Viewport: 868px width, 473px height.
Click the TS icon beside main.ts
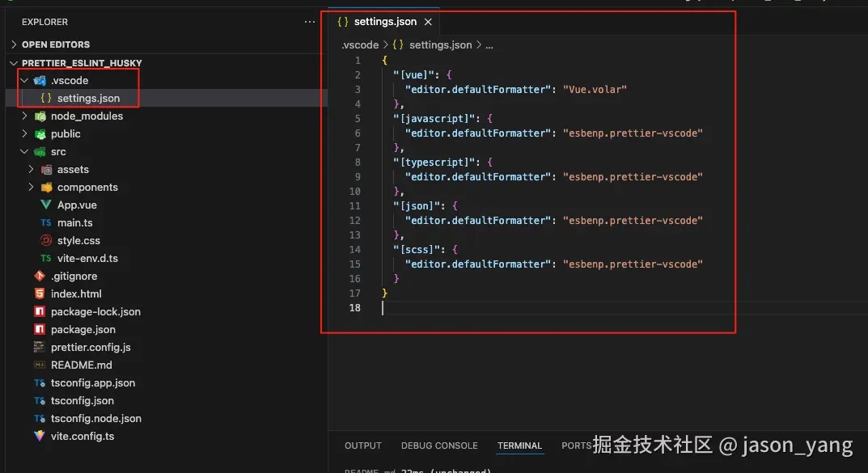click(46, 222)
